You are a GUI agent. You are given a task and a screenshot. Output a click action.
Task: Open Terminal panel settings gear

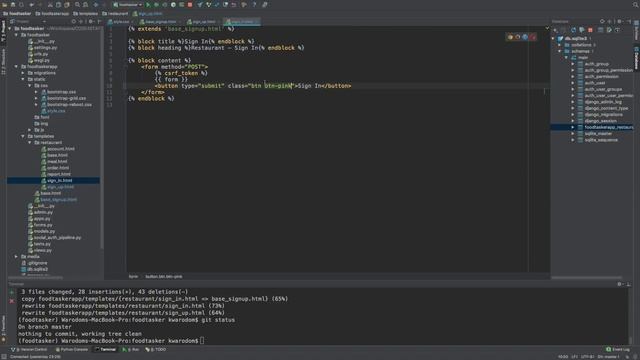(620, 284)
